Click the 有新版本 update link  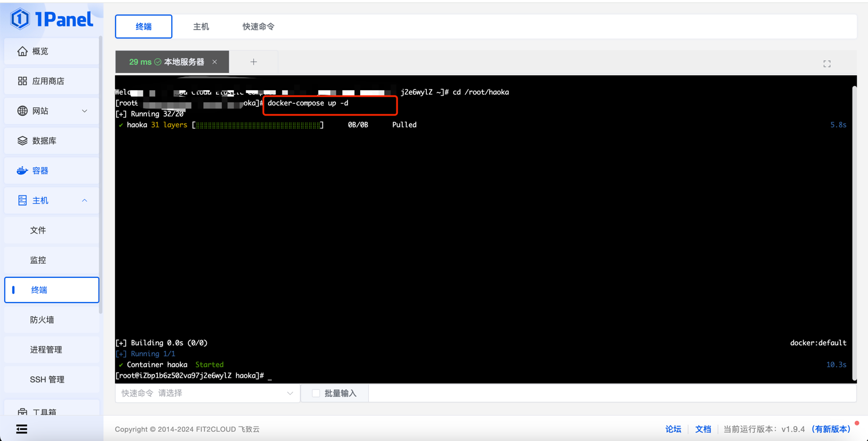click(x=831, y=429)
